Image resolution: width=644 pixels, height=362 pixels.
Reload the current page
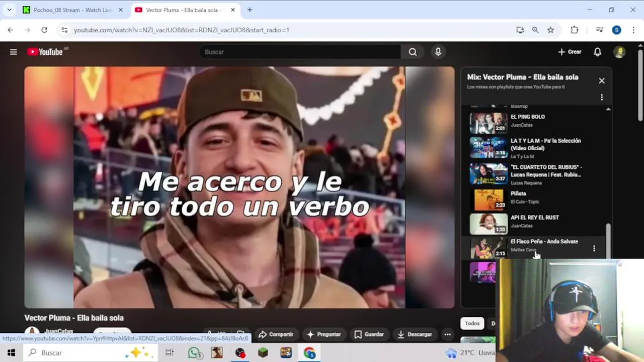tap(44, 30)
